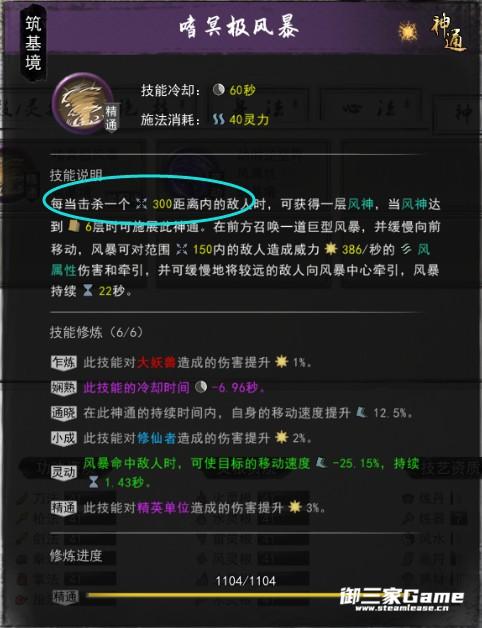
Task: Click the power burst icon before 386/秒
Action: pos(331,249)
